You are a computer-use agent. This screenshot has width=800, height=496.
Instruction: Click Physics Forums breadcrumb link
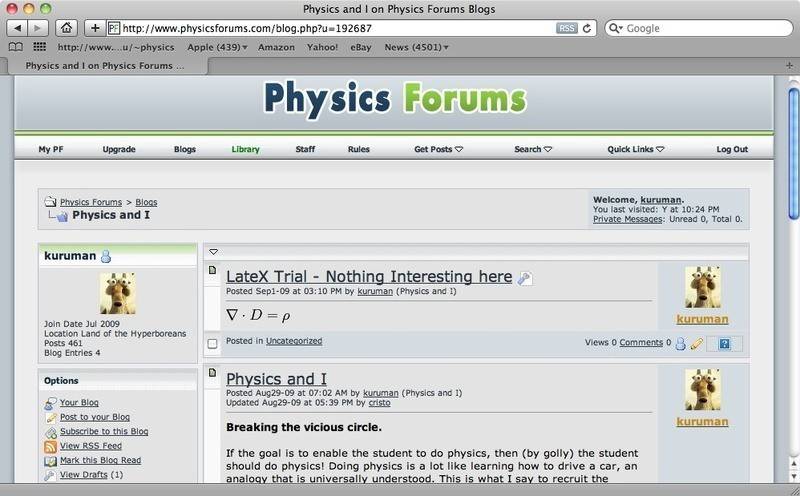91,202
